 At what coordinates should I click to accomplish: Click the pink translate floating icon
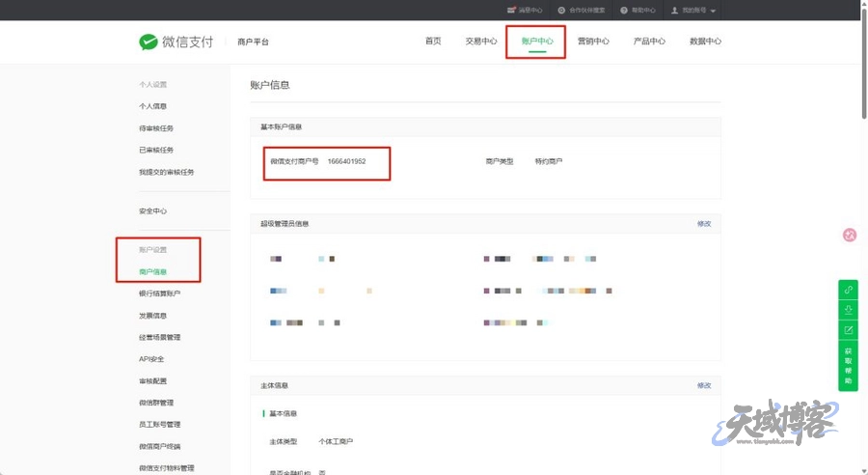coord(849,235)
